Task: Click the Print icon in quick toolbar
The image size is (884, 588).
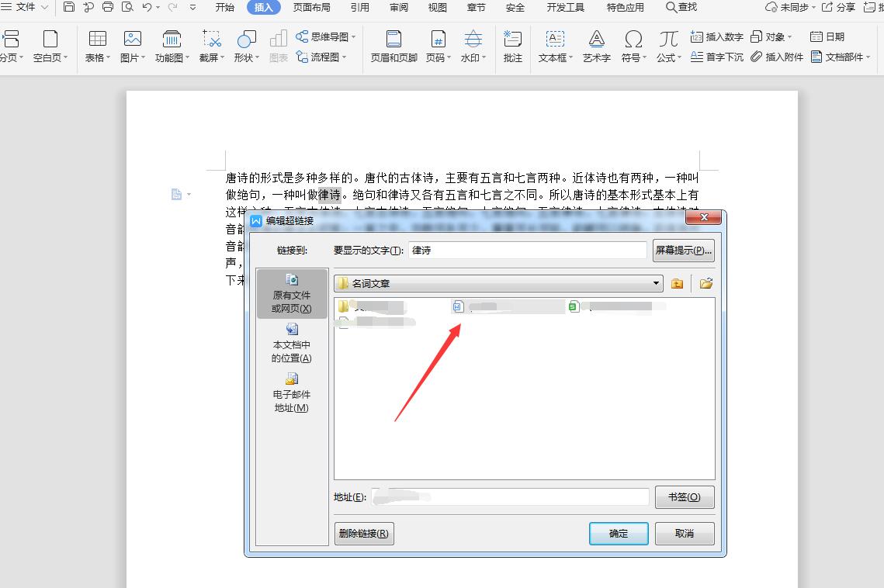Action: point(108,7)
